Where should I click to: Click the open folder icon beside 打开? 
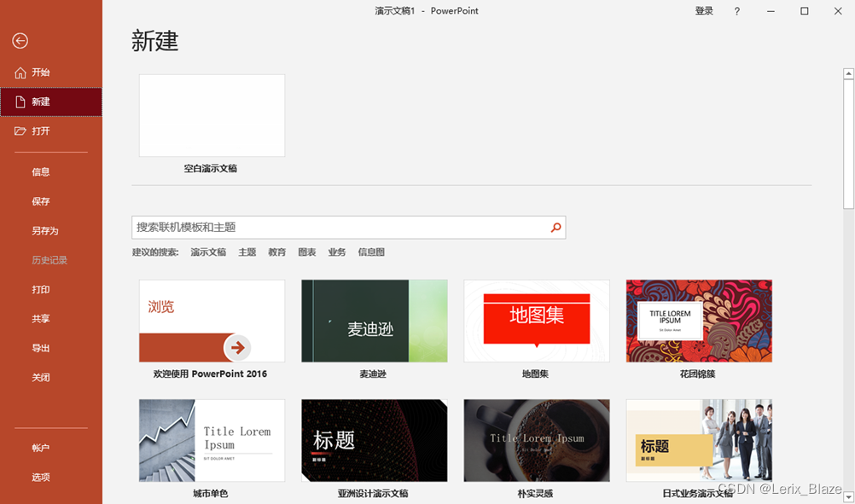[20, 130]
